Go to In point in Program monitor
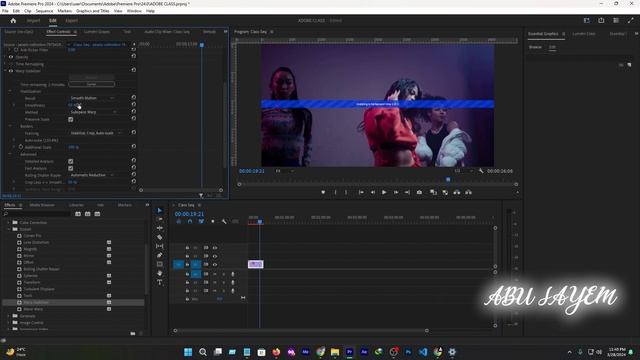 pyautogui.click(x=361, y=192)
